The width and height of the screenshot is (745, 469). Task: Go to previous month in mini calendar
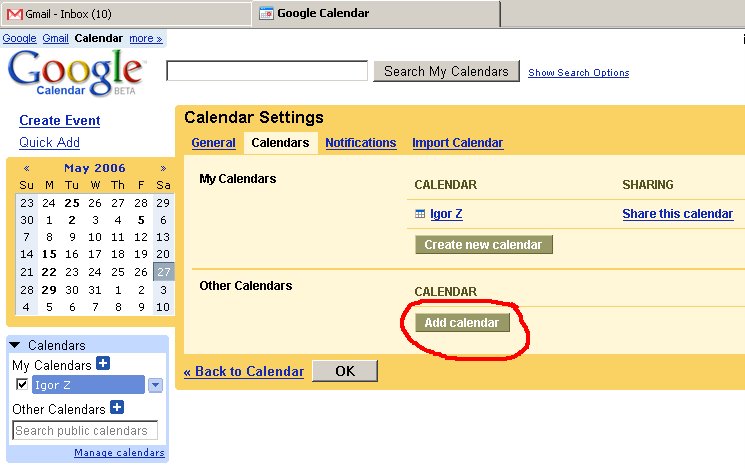[27, 168]
